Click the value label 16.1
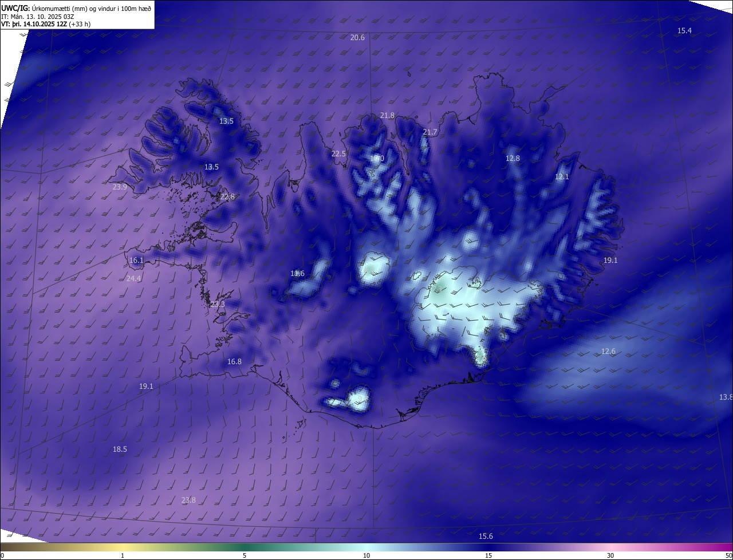This screenshot has height=560, width=733. [136, 260]
